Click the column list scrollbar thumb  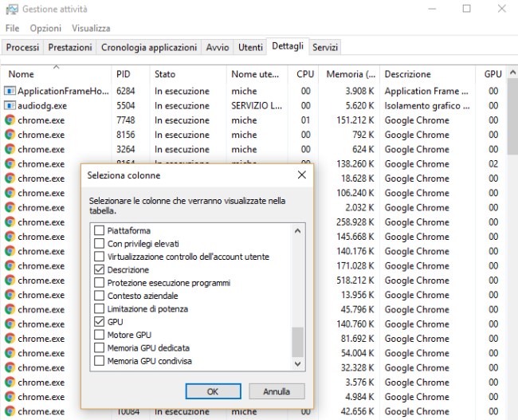coord(298,341)
